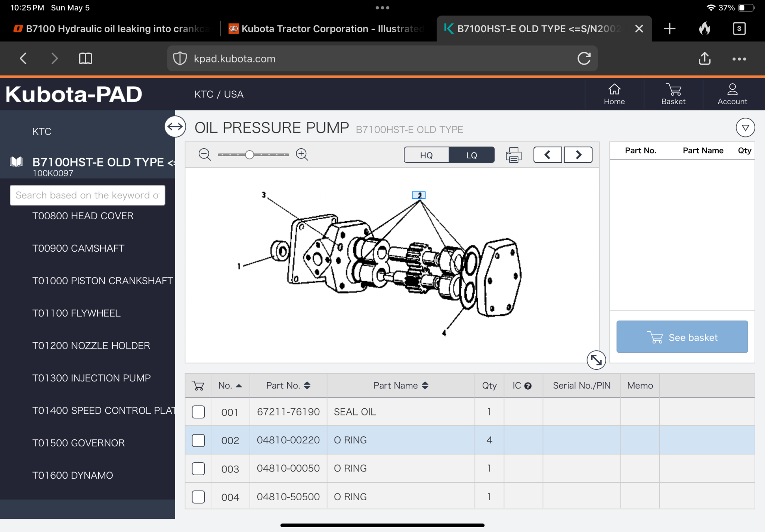Expand the diagram with the diagonal arrow button
The width and height of the screenshot is (765, 532).
coord(596,360)
